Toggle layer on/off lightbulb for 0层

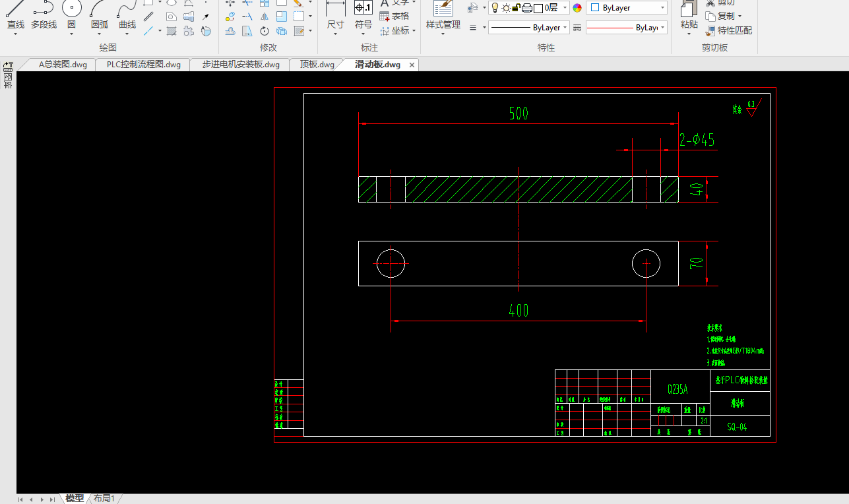pyautogui.click(x=495, y=8)
